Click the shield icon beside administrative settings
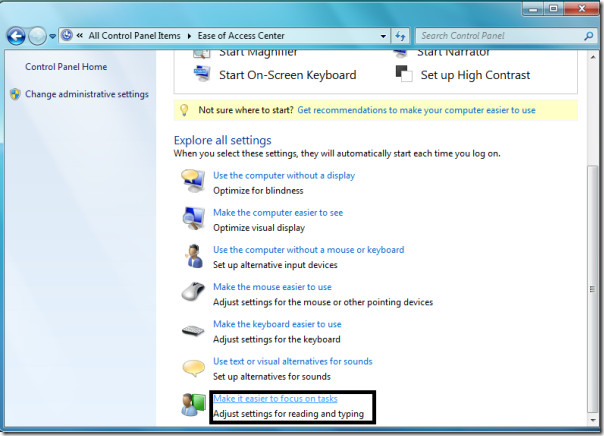 (15, 94)
